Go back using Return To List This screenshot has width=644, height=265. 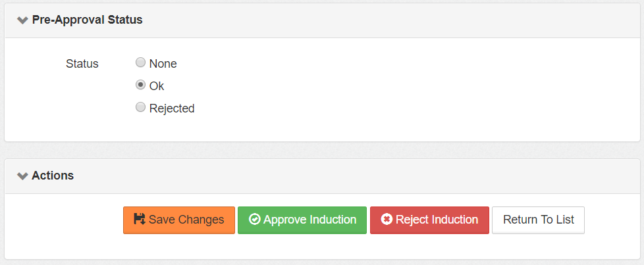[538, 220]
